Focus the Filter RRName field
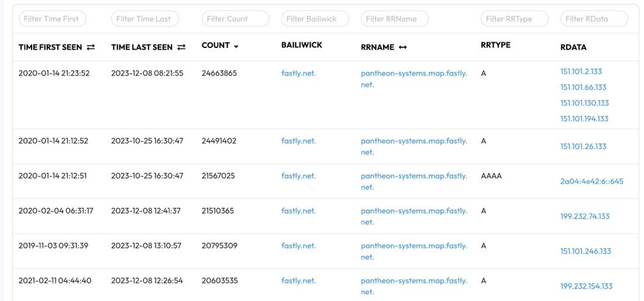644x301 pixels. pos(395,19)
